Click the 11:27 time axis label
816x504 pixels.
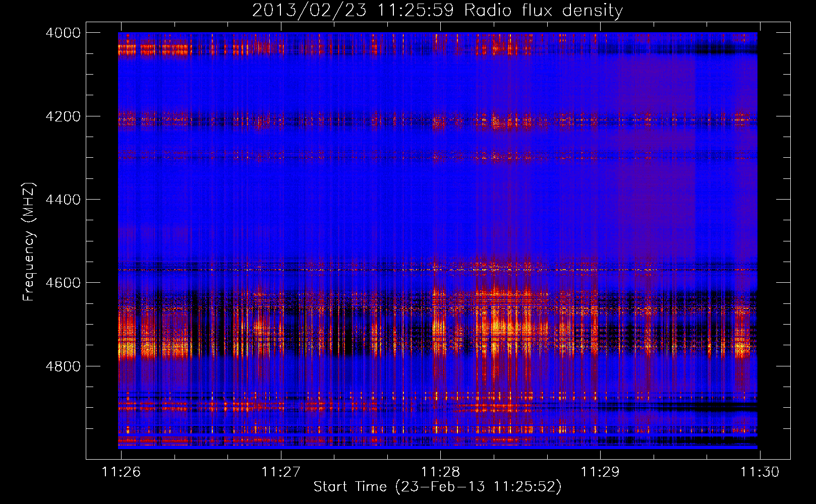pyautogui.click(x=281, y=472)
